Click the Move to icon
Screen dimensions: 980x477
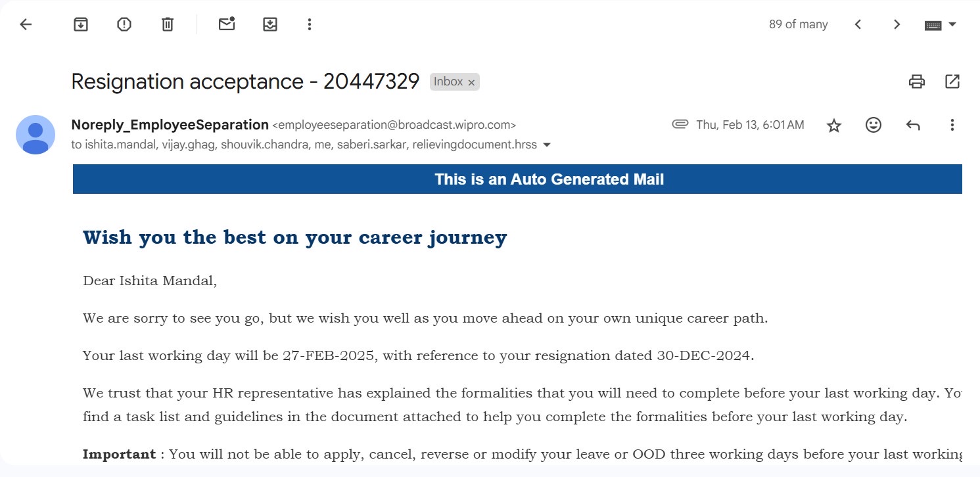point(270,24)
